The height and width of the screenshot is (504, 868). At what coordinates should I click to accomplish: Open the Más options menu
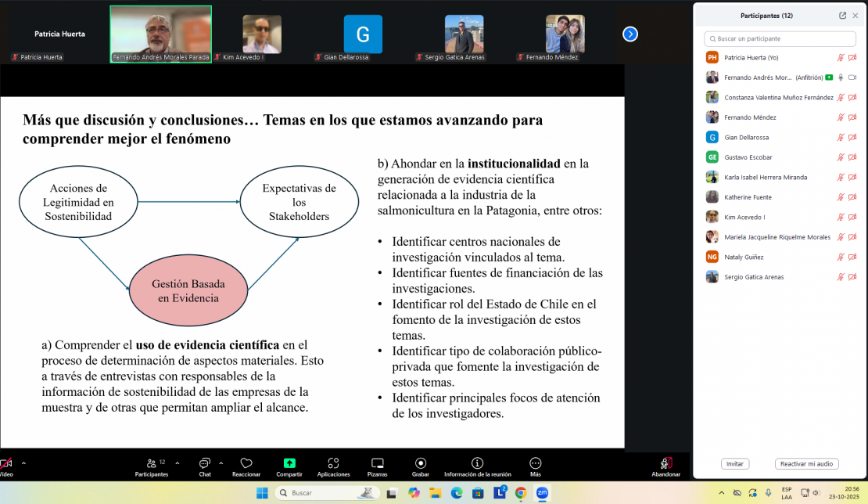(536, 463)
